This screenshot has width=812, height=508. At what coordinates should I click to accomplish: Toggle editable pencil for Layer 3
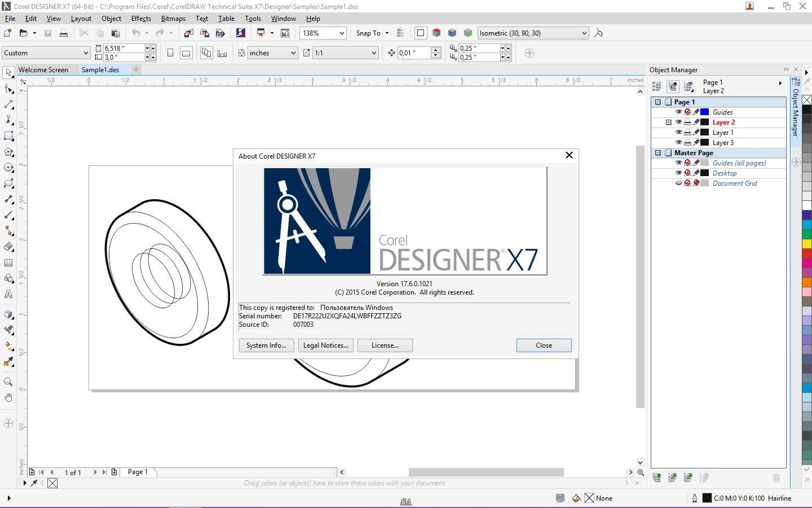coord(696,143)
